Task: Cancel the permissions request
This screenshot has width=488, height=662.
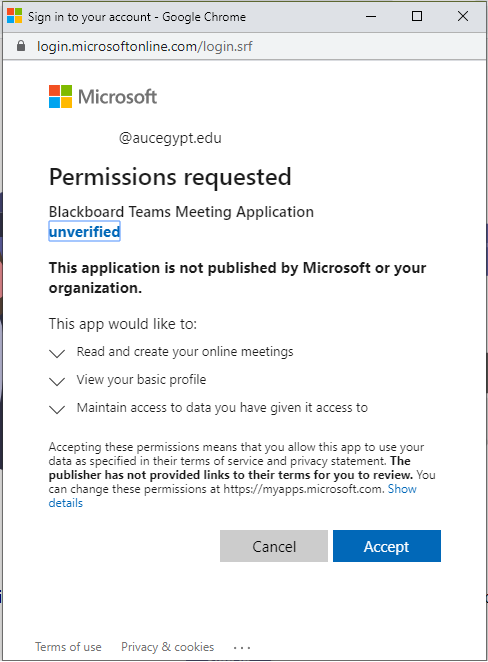Action: [x=274, y=546]
